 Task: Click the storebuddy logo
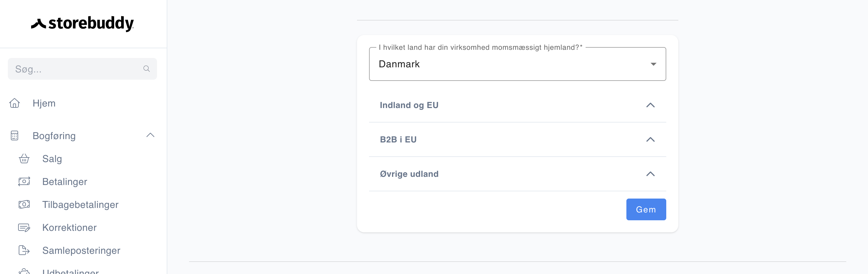click(x=82, y=24)
